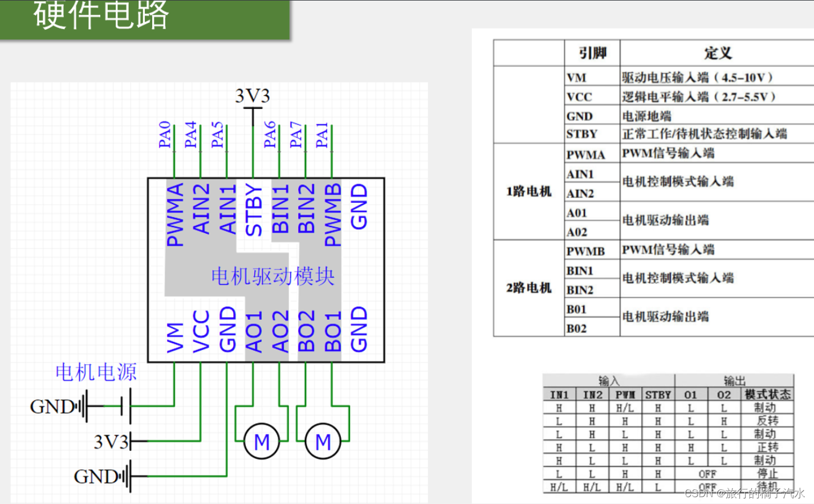Click the 引脚 column header
This screenshot has height=504, width=814.
pos(592,53)
